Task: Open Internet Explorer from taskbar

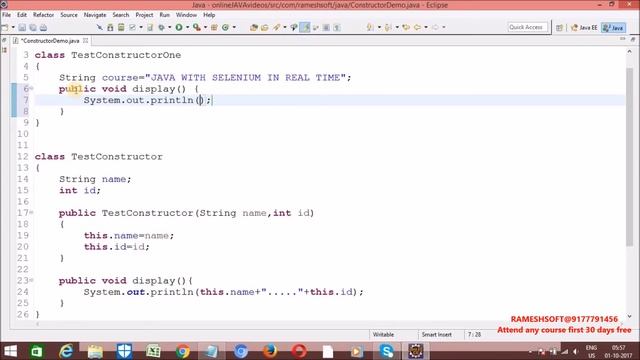Action: pos(66,351)
